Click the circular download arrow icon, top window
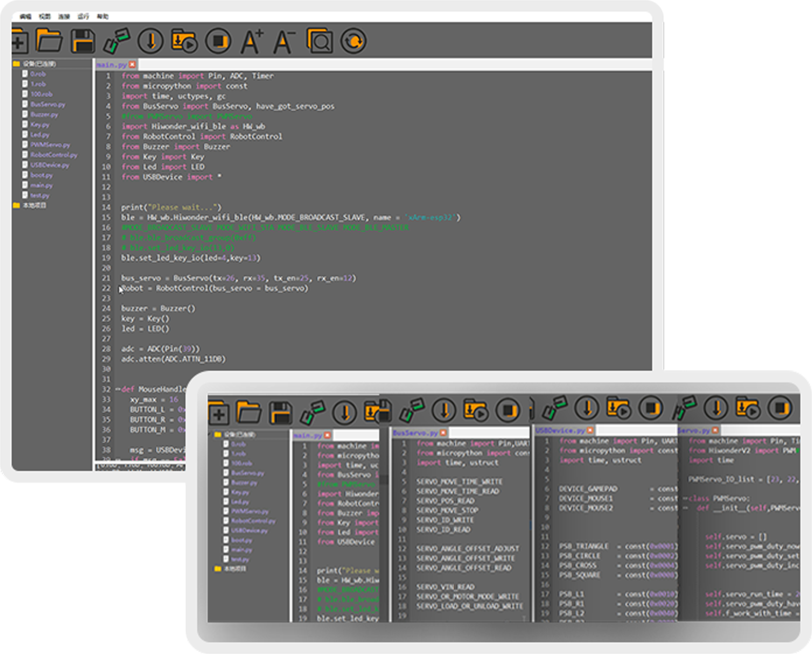 click(x=150, y=41)
